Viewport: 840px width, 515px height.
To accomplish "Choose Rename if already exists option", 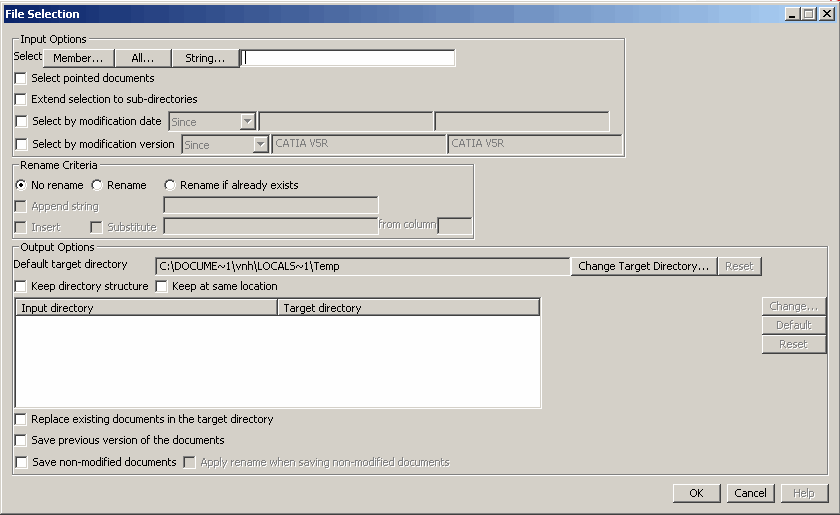I will 170,185.
